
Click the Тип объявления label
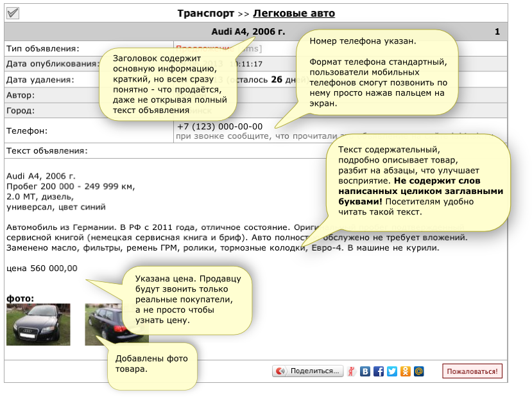click(43, 49)
